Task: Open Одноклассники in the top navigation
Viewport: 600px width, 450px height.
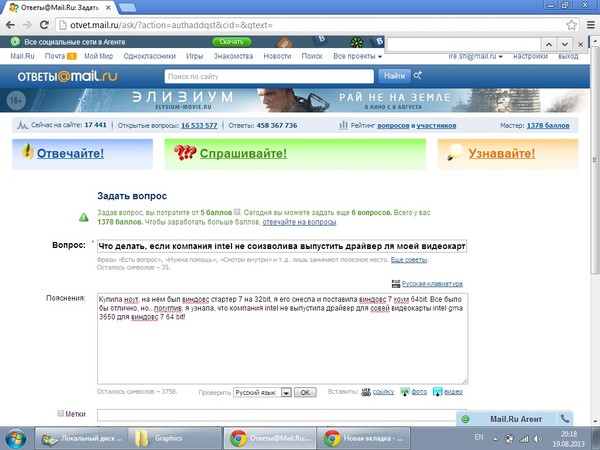Action: (149, 56)
